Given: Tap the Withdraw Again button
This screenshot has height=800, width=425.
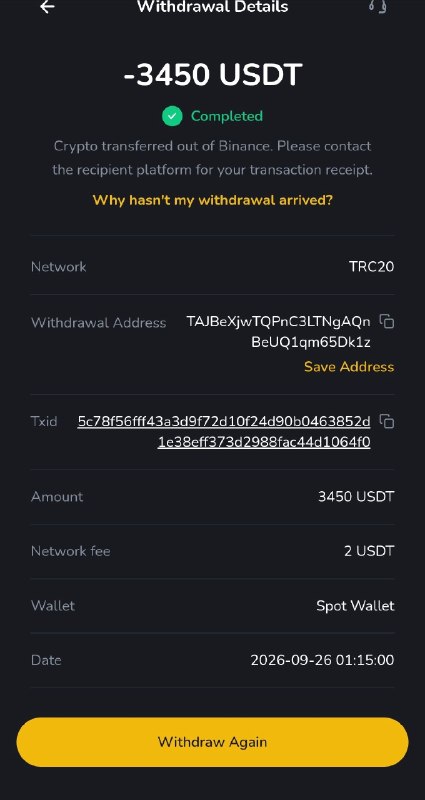Looking at the screenshot, I should click(x=212, y=742).
